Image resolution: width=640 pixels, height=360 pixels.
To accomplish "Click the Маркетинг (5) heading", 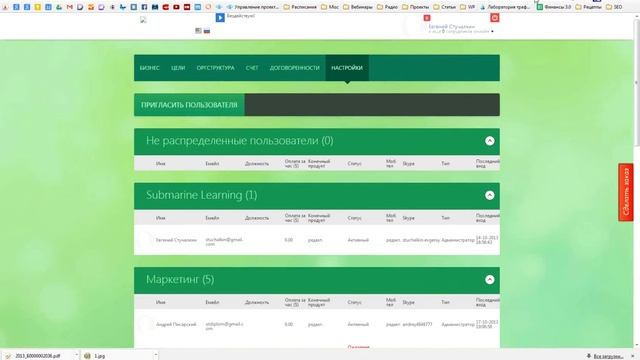I will tap(180, 280).
